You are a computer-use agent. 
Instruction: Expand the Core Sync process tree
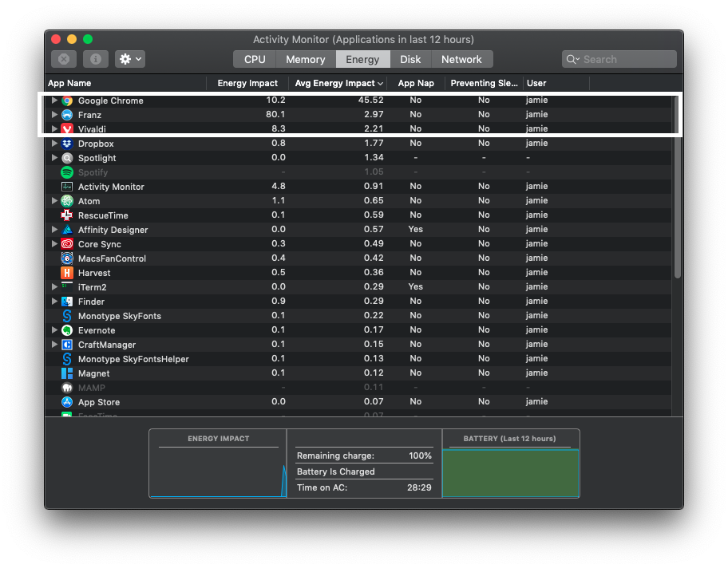(x=54, y=244)
